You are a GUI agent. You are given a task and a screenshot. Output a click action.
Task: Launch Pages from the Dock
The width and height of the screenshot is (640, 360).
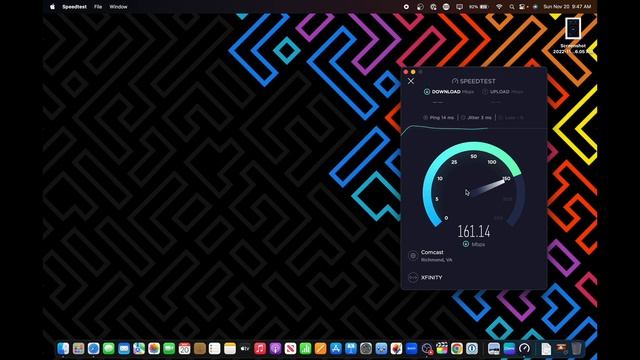(x=320, y=349)
